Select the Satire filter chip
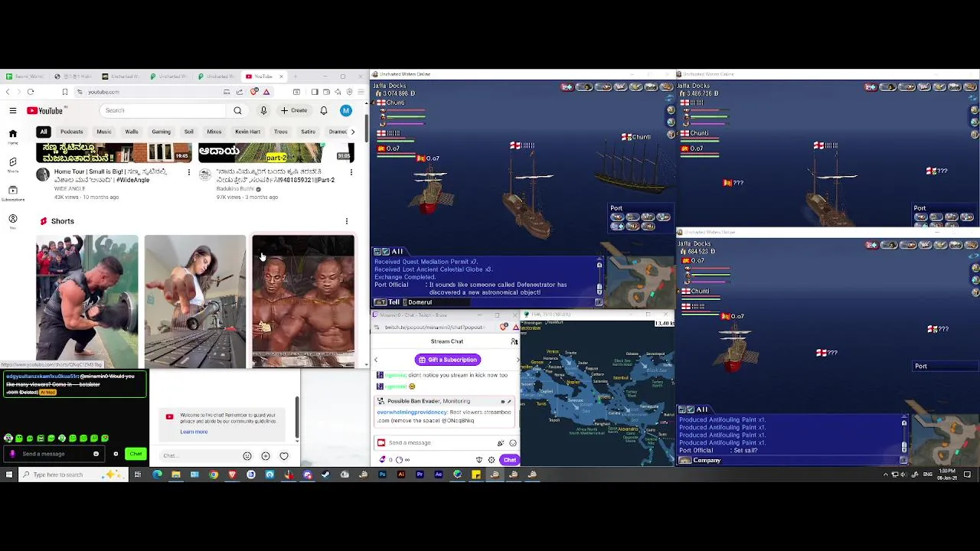 308,132
